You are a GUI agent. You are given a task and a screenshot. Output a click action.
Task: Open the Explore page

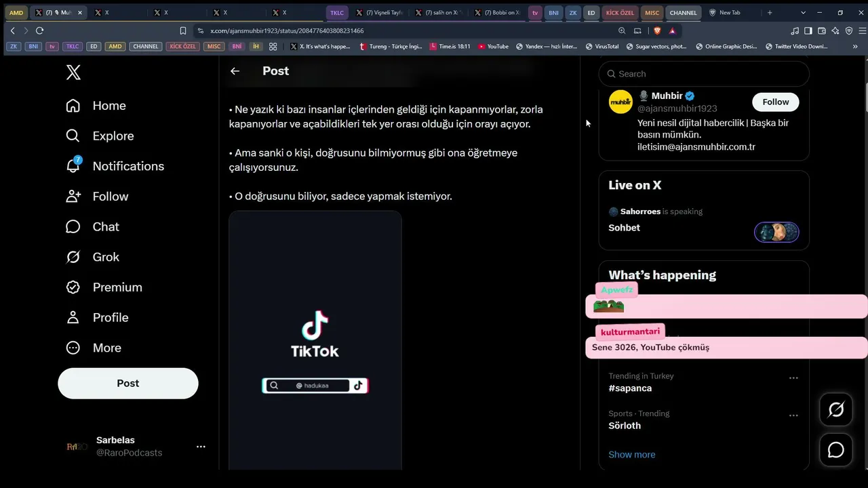100,136
